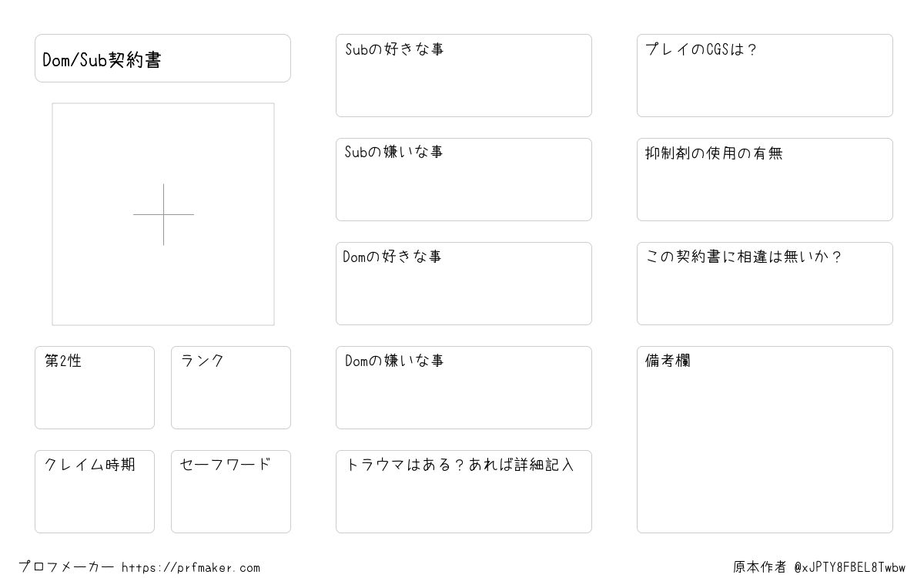Viewport: 924px width, 578px height.
Task: Click the Domの嫌いな事 field
Action: (464, 388)
